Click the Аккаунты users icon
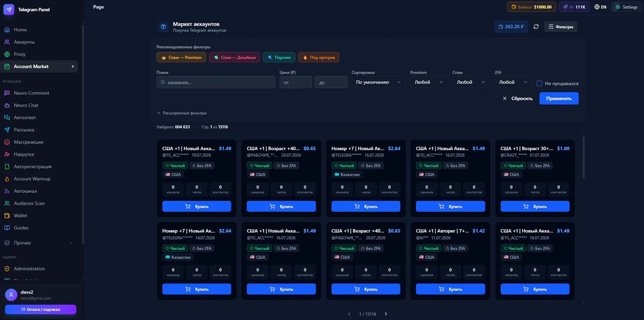 7,42
